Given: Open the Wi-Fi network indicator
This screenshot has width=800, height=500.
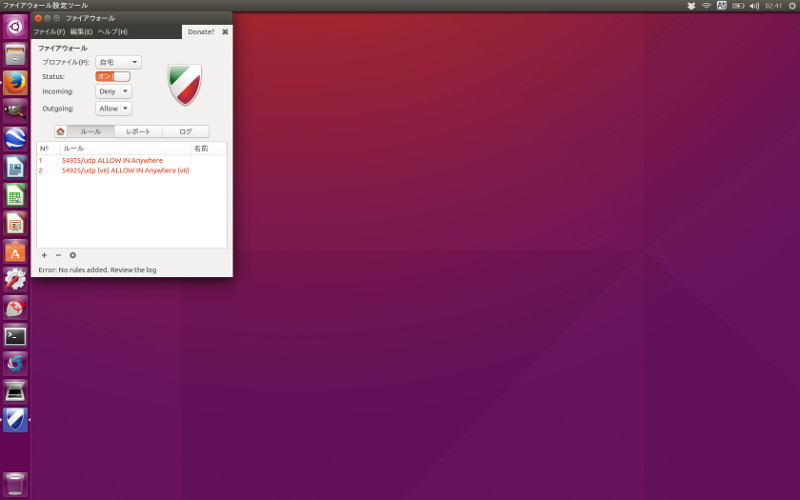Looking at the screenshot, I should (707, 6).
